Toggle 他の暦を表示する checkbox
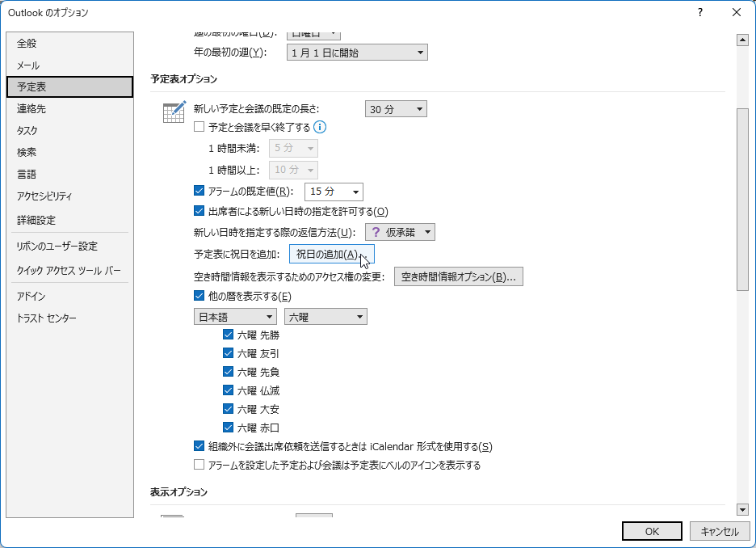756x548 pixels. (x=199, y=296)
